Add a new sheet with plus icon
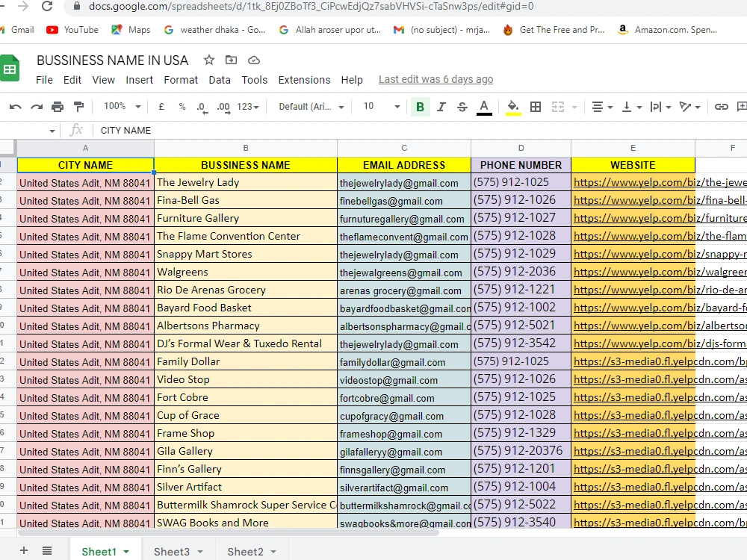 [24, 551]
